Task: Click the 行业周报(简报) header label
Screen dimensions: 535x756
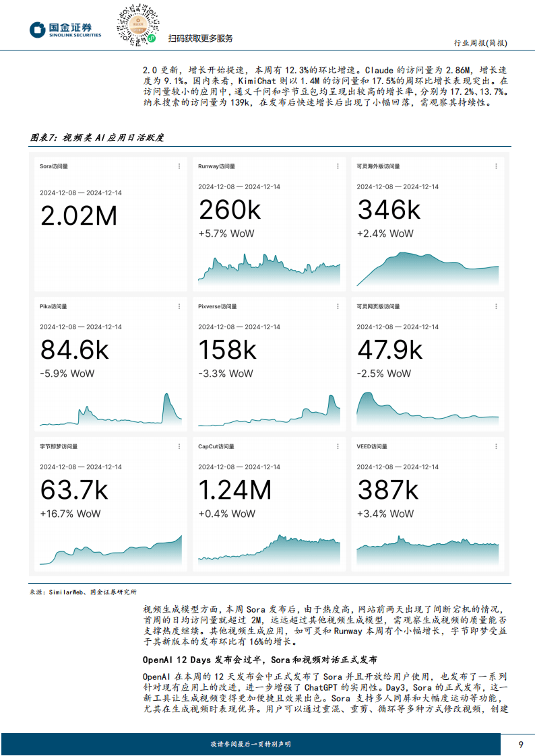Action: tap(480, 43)
